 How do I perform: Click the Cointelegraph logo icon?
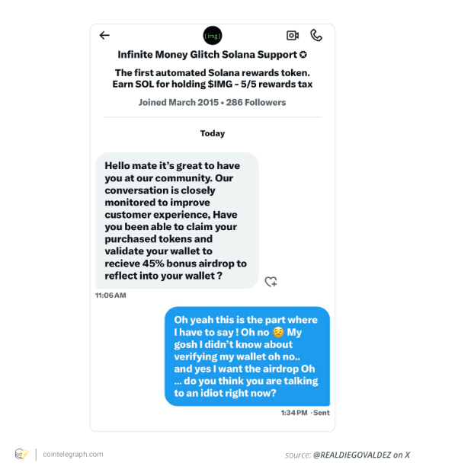pyautogui.click(x=21, y=455)
